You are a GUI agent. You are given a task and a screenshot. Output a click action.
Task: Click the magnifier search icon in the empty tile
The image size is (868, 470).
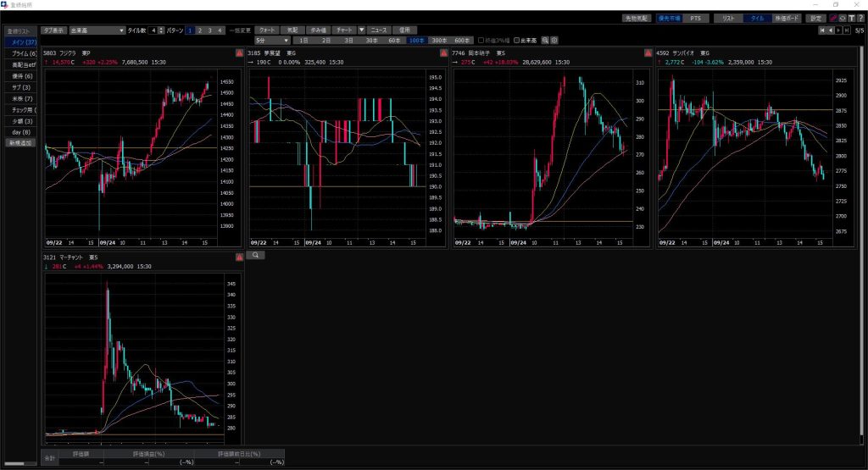coord(254,254)
